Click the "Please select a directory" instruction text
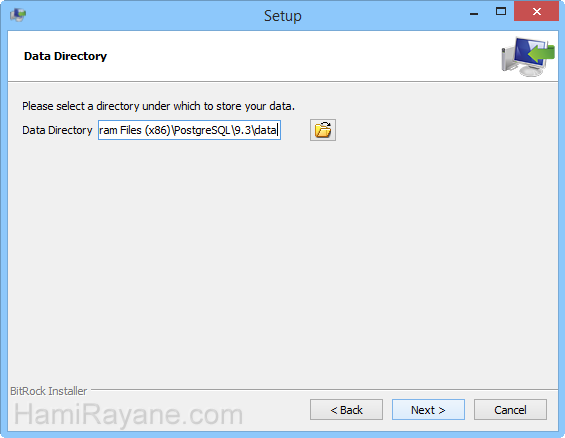Screen dimensions: 565x438 pos(159,106)
